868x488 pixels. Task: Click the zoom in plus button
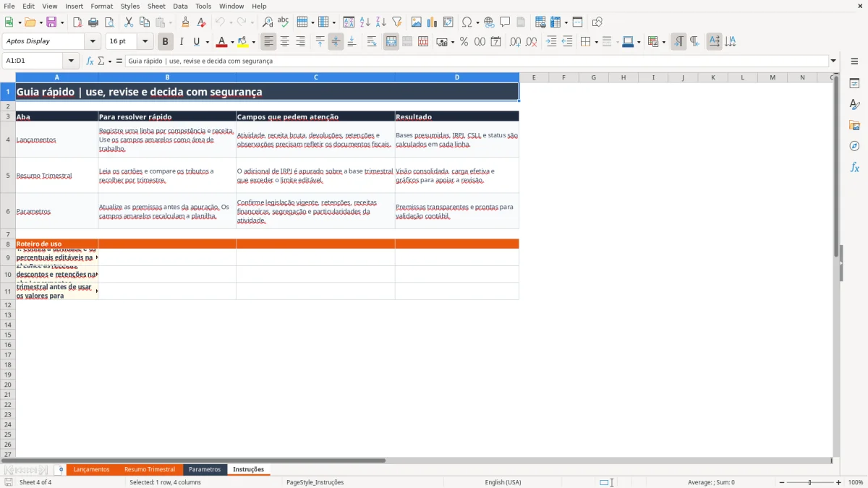[x=839, y=482]
